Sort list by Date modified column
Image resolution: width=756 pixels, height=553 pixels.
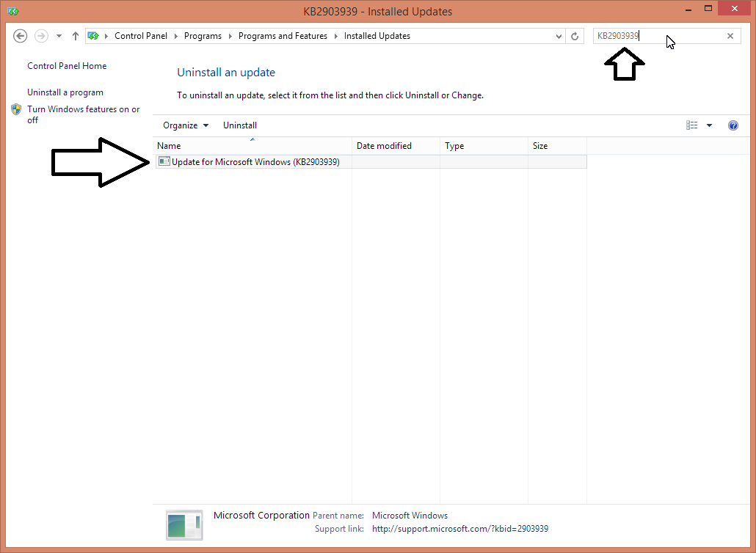coord(396,145)
